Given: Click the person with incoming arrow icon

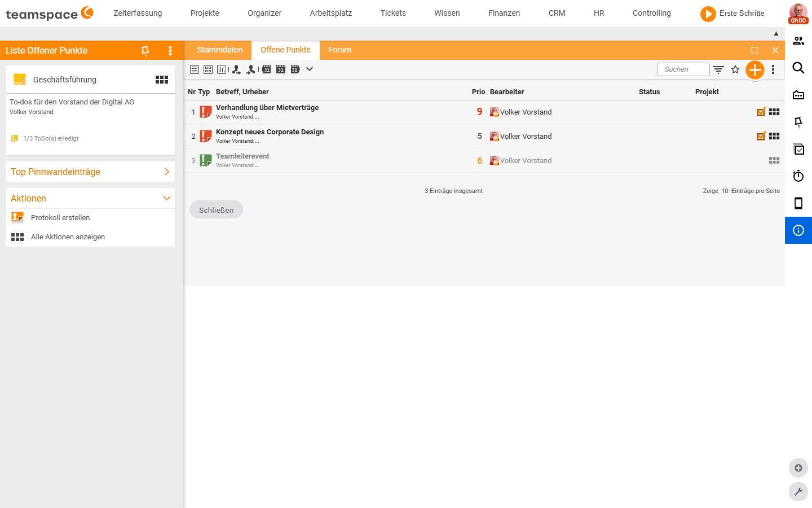Looking at the screenshot, I should 251,69.
